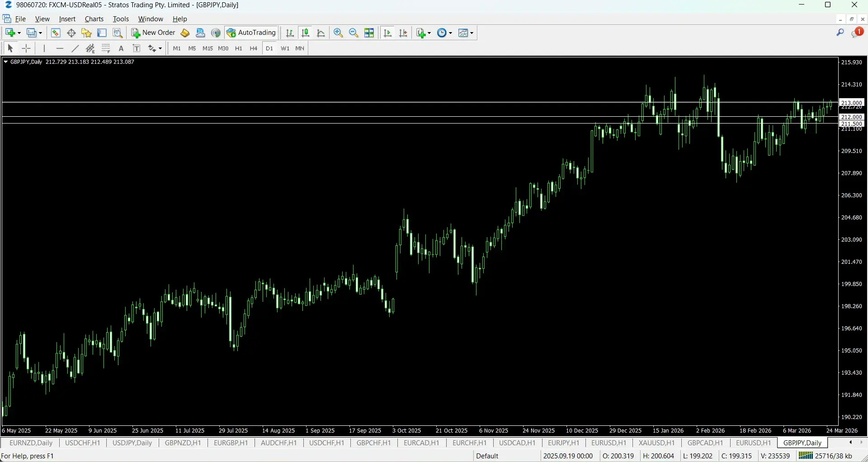Click the Default profile status field

(487, 456)
